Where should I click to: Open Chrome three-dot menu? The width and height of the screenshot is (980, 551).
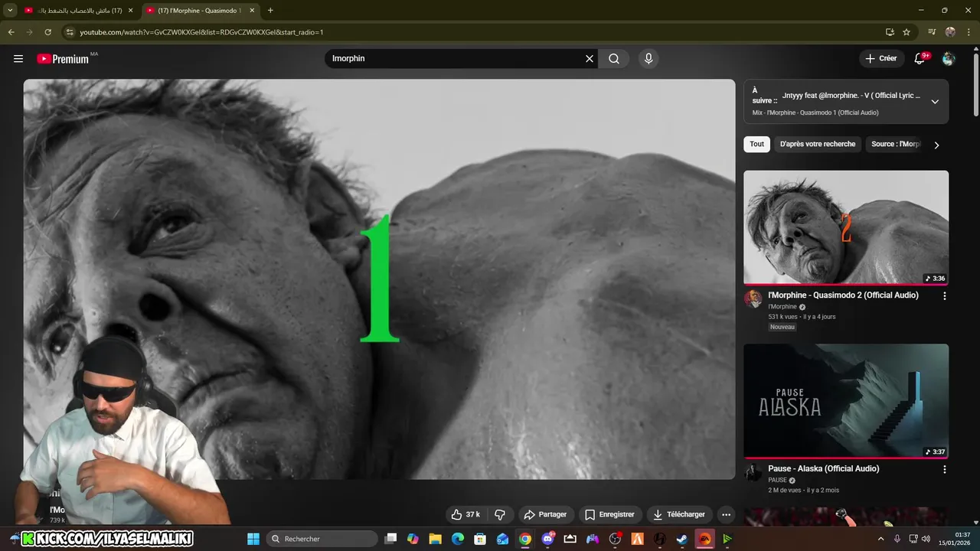pos(969,32)
